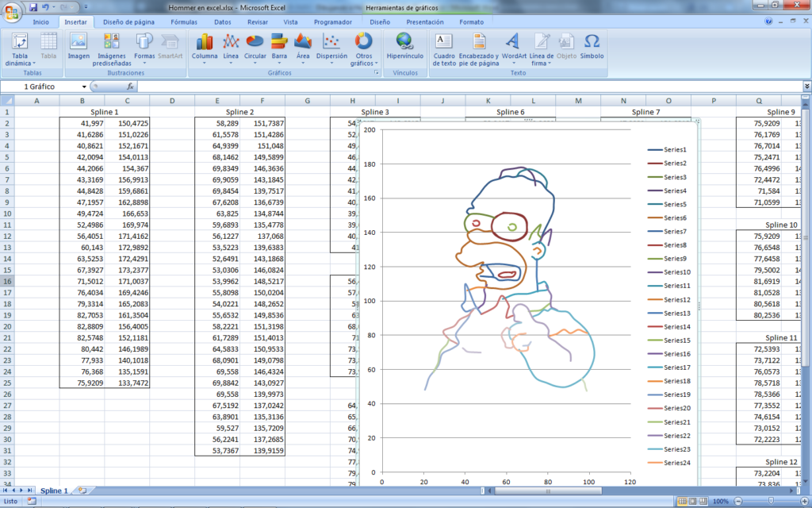Switch to Normal view in status bar
Screen dimensions: 812x508
click(683, 502)
